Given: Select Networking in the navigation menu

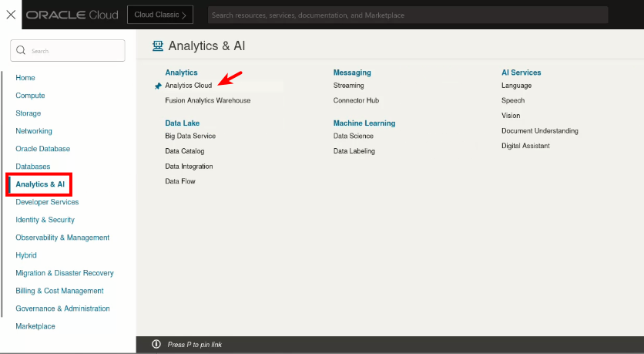Looking at the screenshot, I should pyautogui.click(x=34, y=131).
